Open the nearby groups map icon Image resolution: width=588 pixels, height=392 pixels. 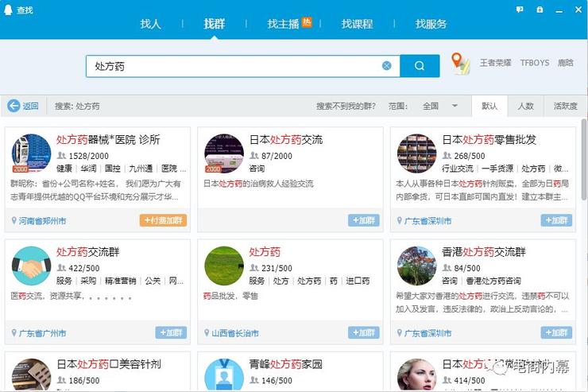(x=460, y=63)
